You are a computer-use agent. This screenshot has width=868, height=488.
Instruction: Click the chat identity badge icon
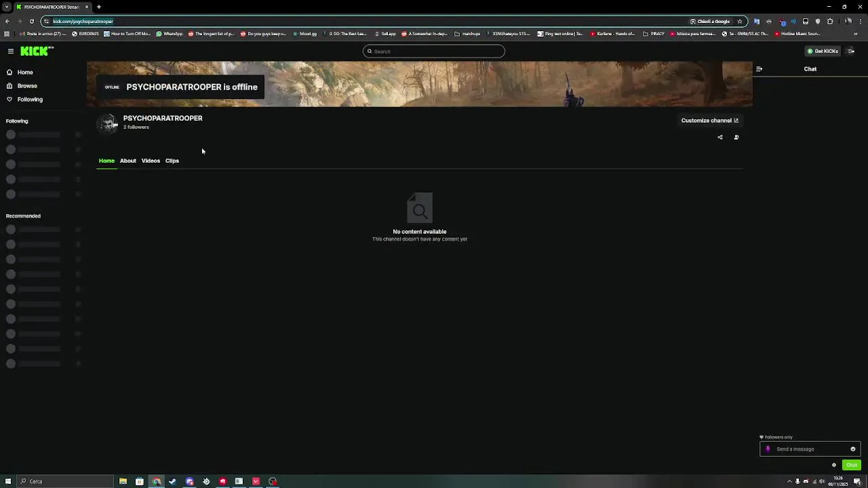(x=768, y=449)
